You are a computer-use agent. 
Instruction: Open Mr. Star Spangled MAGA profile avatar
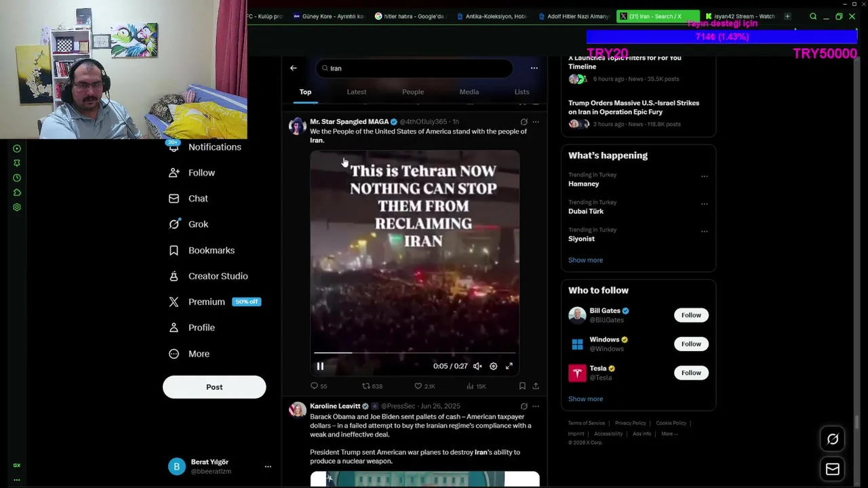297,126
